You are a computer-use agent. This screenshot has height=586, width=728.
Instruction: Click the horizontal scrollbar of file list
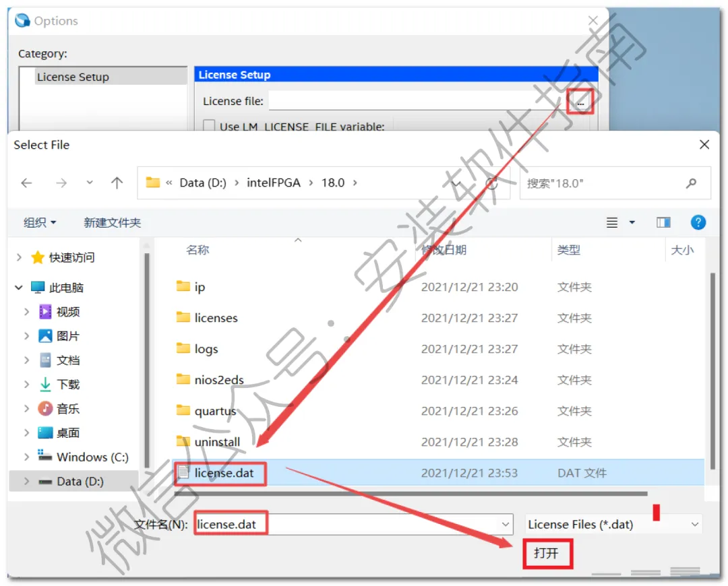[x=411, y=494]
